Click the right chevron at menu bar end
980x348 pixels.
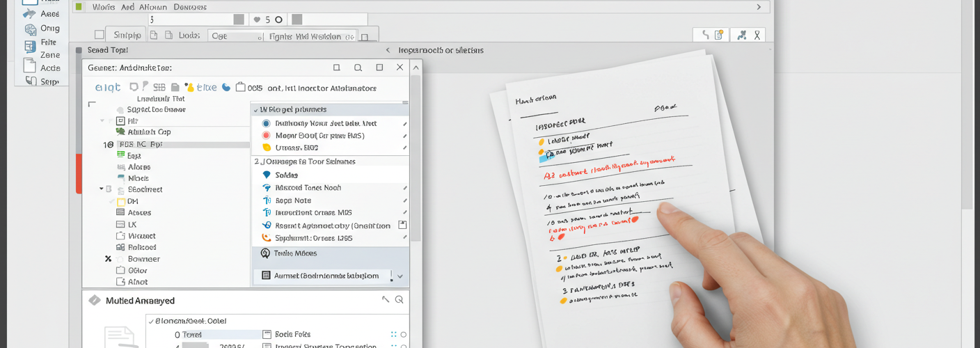(x=759, y=7)
